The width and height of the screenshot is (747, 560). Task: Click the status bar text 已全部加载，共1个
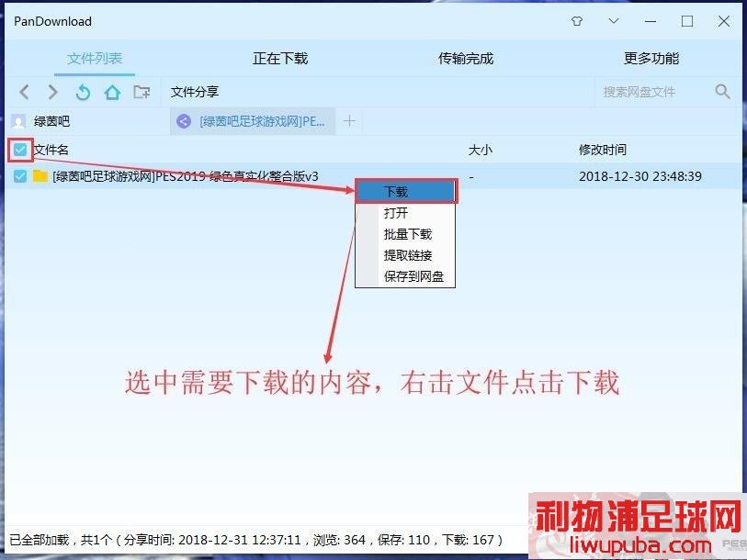(x=61, y=540)
